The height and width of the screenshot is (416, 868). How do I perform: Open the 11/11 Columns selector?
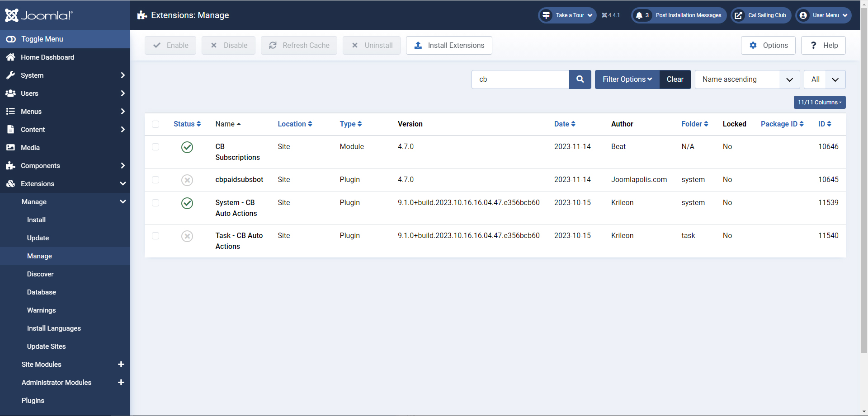click(820, 103)
